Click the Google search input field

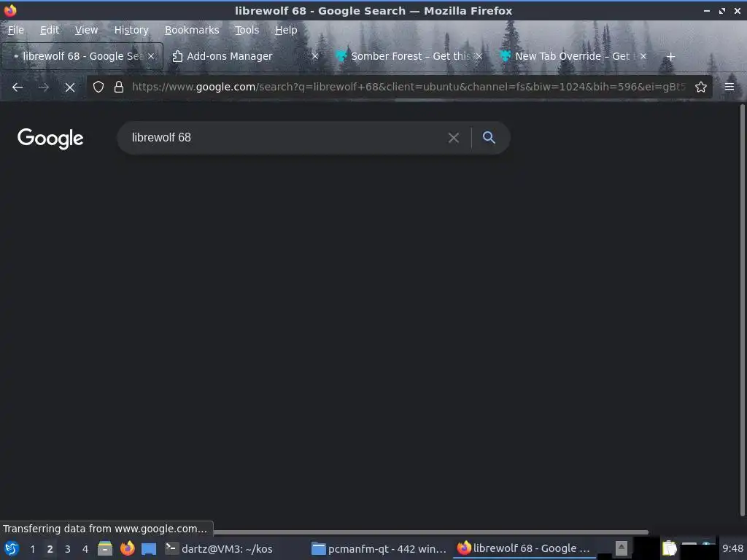pyautogui.click(x=286, y=138)
